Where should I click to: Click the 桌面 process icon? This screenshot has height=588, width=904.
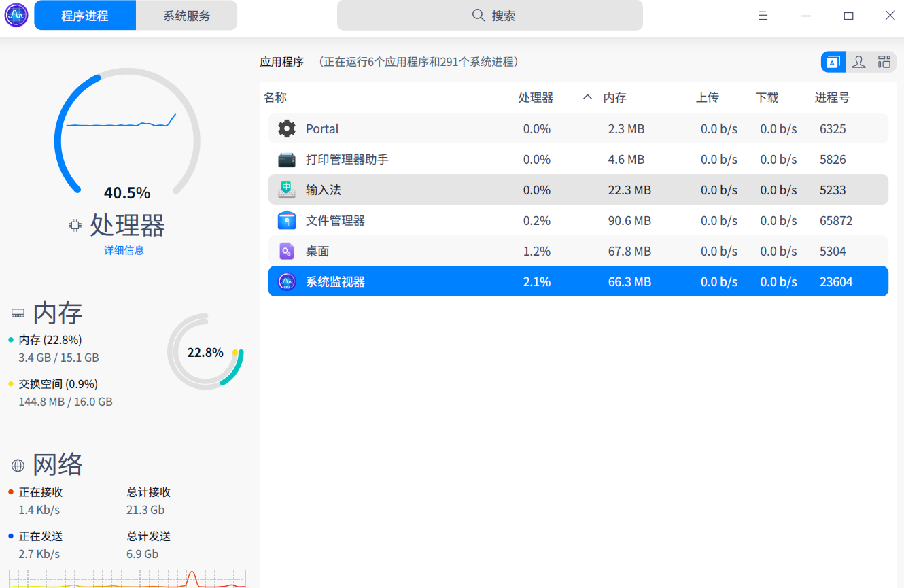pos(286,251)
